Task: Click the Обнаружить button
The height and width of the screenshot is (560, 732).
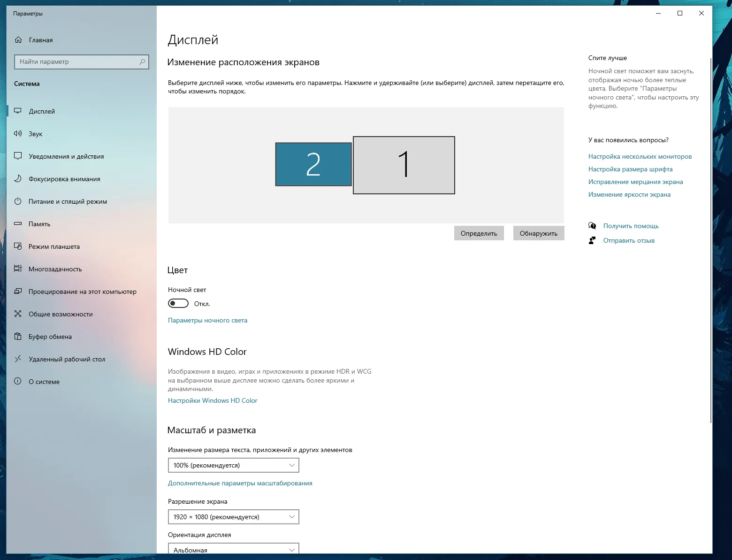Action: (x=539, y=233)
